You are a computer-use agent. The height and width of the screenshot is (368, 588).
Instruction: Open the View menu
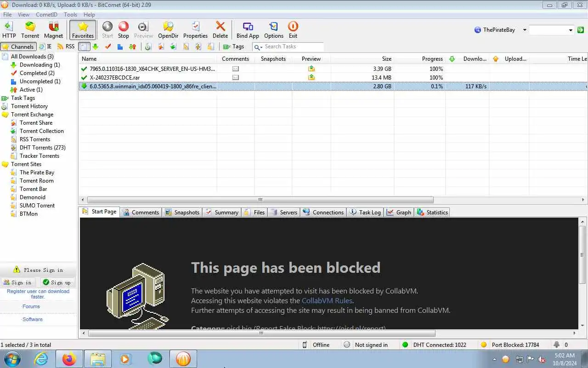coord(23,15)
